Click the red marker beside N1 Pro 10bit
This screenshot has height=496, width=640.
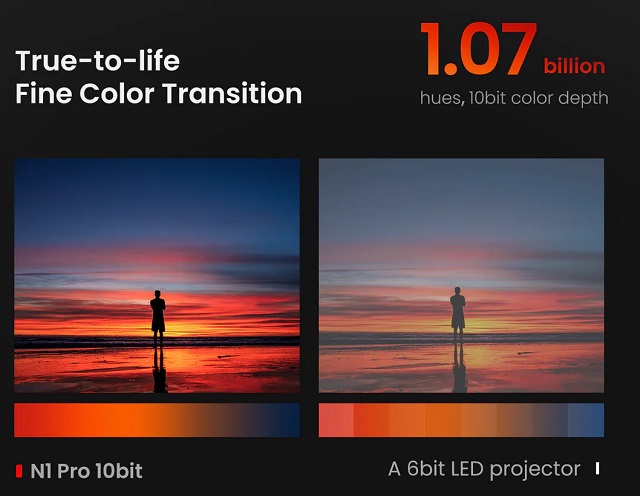[19, 470]
